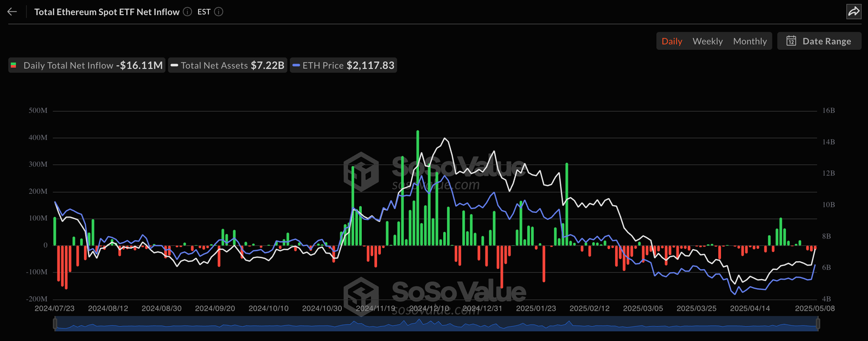Click the 2025/05/08 axis date
This screenshot has height=341, width=868.
pos(815,308)
